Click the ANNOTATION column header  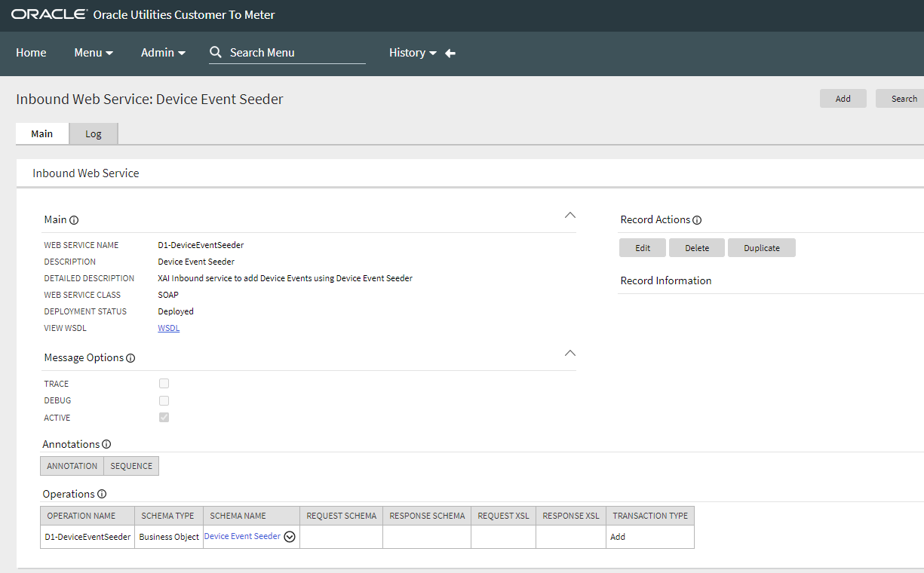[x=72, y=466]
